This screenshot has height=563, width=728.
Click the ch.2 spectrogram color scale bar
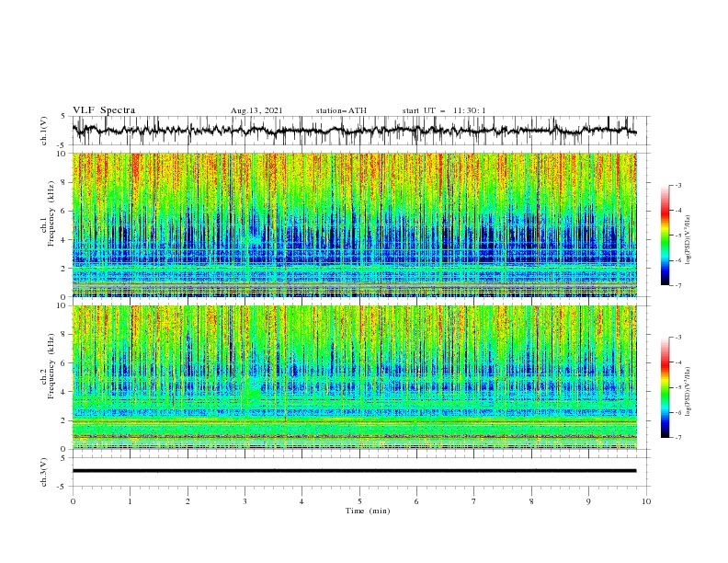[665, 387]
